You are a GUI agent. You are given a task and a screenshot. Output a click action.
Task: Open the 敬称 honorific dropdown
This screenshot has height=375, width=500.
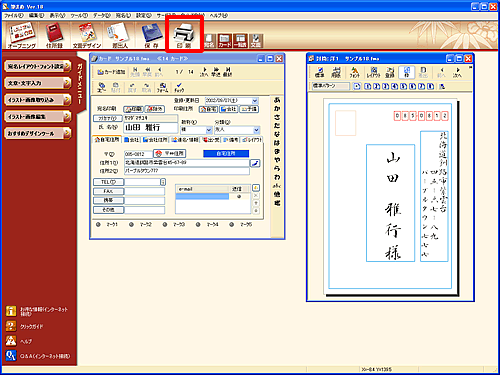tap(209, 130)
